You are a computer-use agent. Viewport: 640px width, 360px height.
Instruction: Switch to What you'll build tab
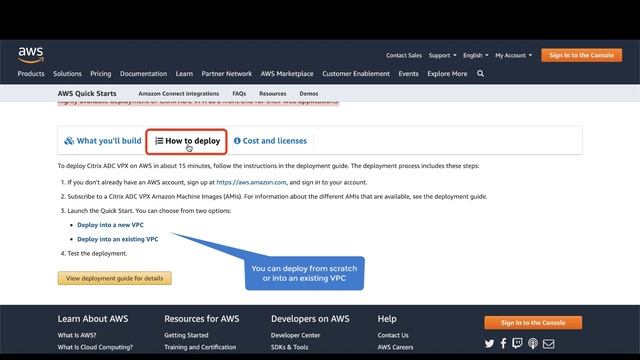103,141
